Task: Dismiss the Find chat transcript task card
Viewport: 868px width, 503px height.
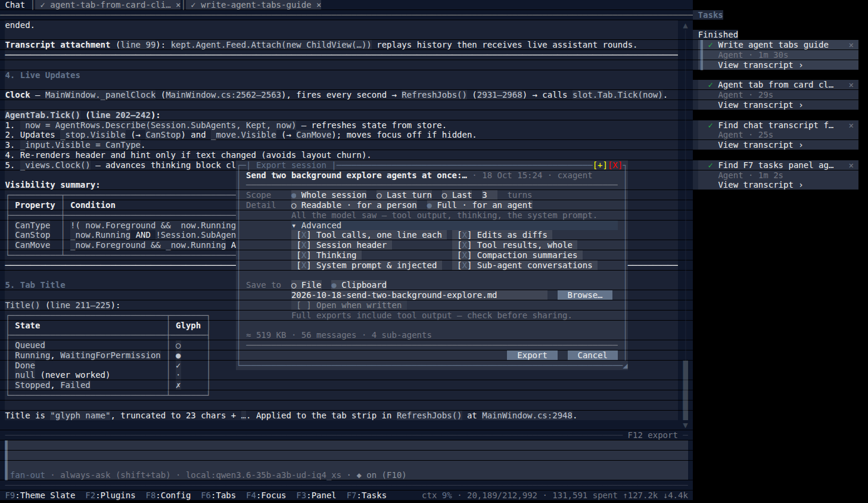Action: coord(851,125)
